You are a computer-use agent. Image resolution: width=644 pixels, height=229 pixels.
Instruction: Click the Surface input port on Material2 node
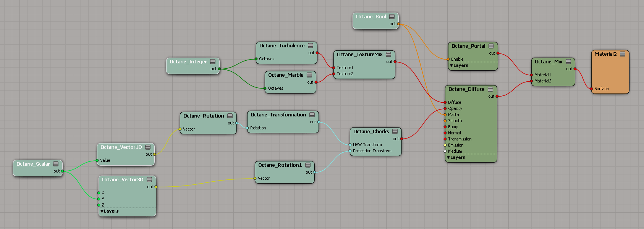click(x=591, y=89)
